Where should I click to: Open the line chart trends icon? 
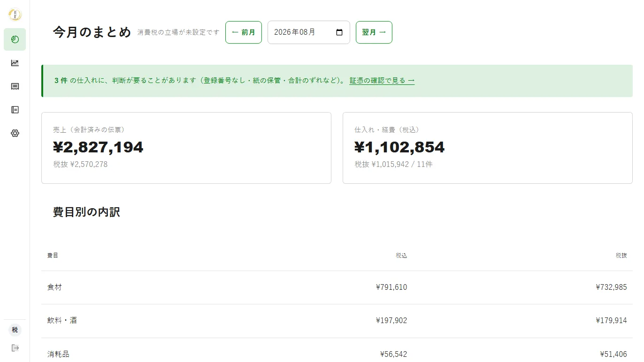tap(15, 63)
